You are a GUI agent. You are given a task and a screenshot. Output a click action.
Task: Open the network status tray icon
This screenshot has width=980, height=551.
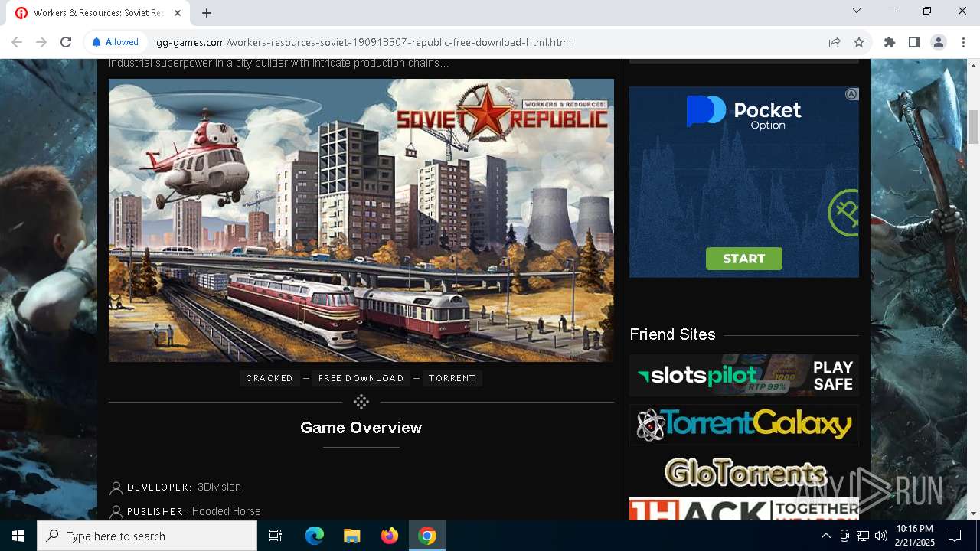[863, 536]
